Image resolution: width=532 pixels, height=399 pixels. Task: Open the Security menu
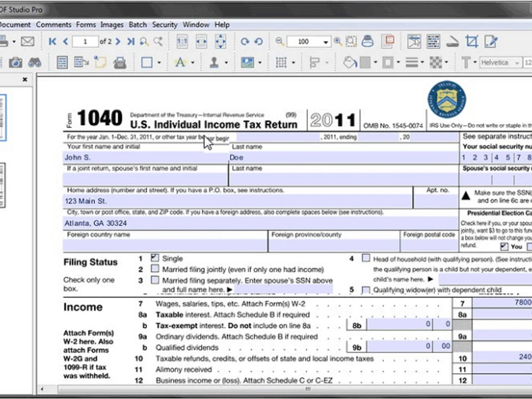coord(164,24)
